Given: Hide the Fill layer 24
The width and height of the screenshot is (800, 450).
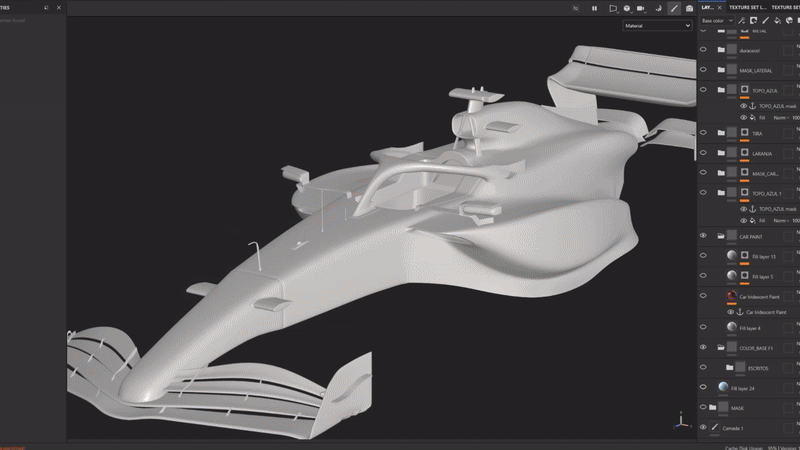Looking at the screenshot, I should pos(703,387).
